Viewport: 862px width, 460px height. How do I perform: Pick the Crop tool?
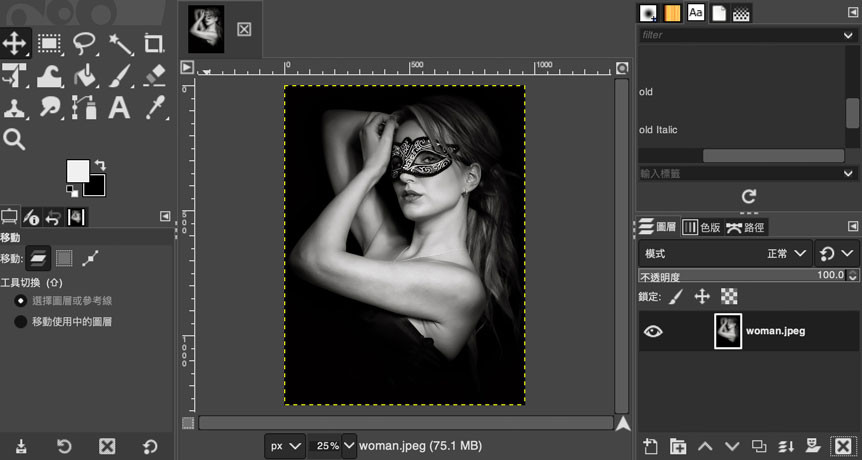[x=153, y=43]
